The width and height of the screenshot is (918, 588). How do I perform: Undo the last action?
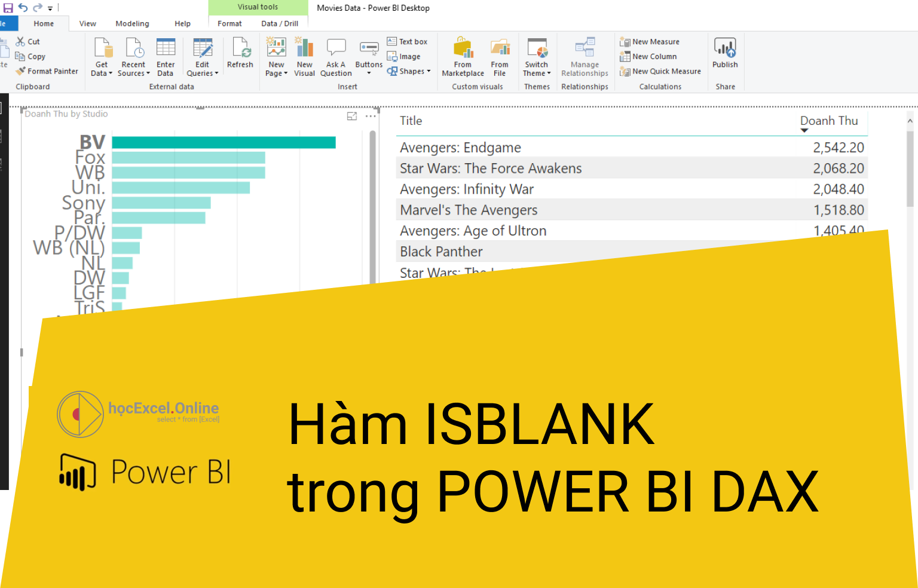23,8
